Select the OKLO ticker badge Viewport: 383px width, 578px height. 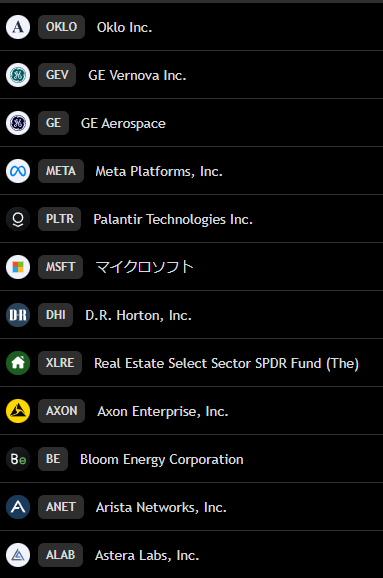coord(61,27)
